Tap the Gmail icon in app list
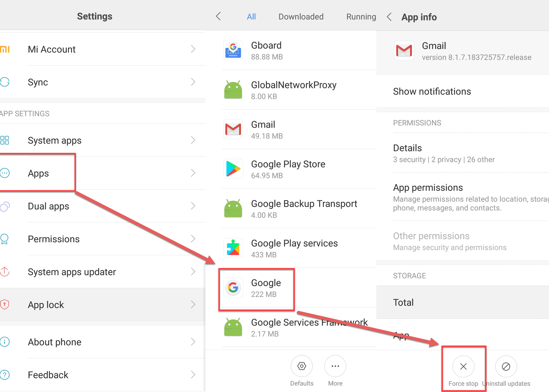The height and width of the screenshot is (392, 549). pyautogui.click(x=233, y=129)
